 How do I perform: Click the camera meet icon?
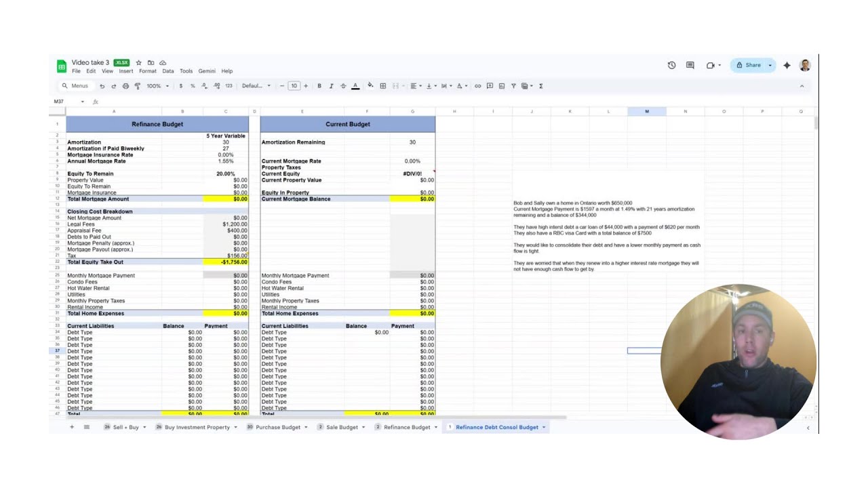coord(710,65)
